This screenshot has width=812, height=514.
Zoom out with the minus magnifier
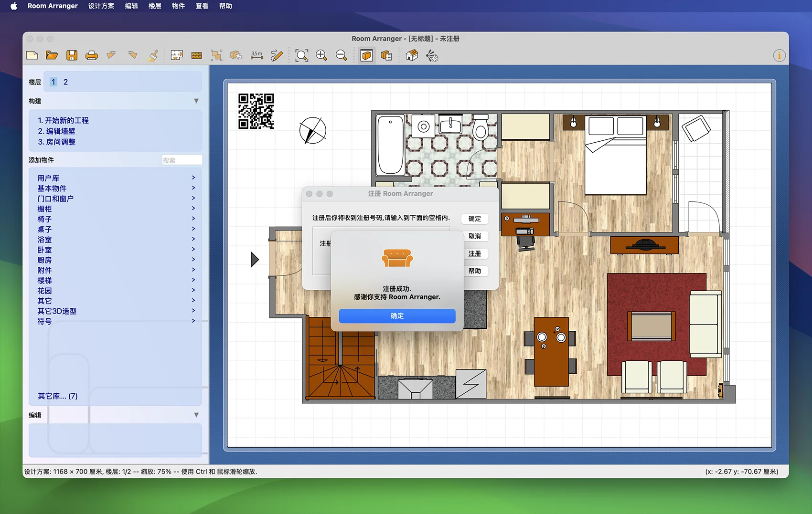341,55
